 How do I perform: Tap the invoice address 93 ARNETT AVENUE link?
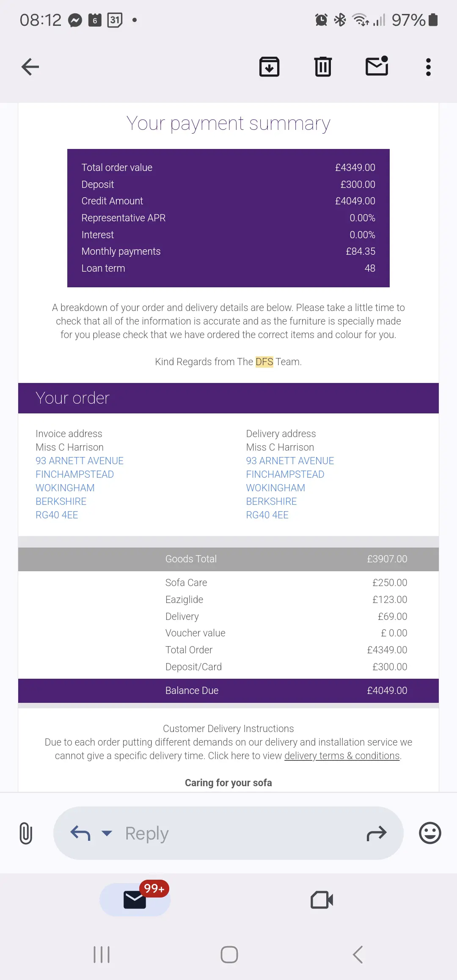point(80,461)
